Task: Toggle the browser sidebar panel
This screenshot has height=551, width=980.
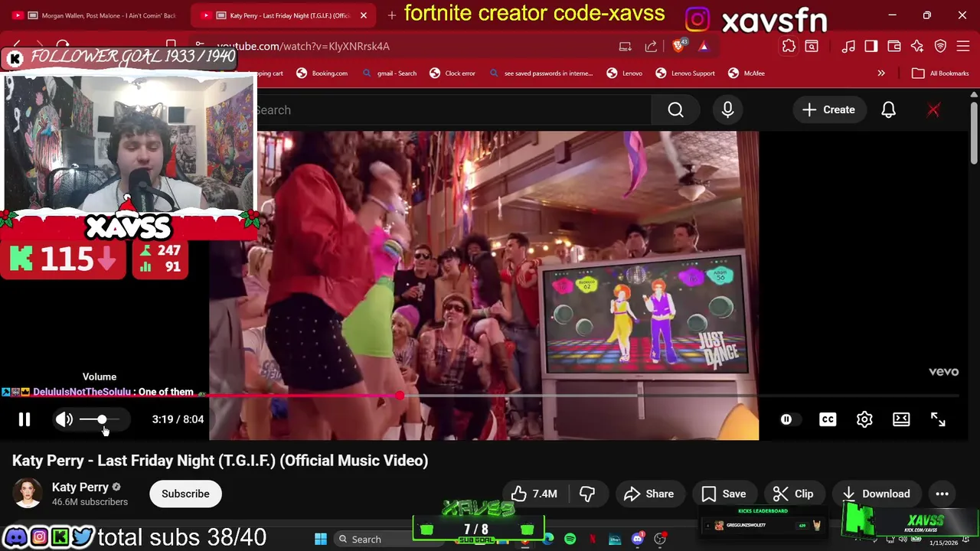Action: click(871, 46)
